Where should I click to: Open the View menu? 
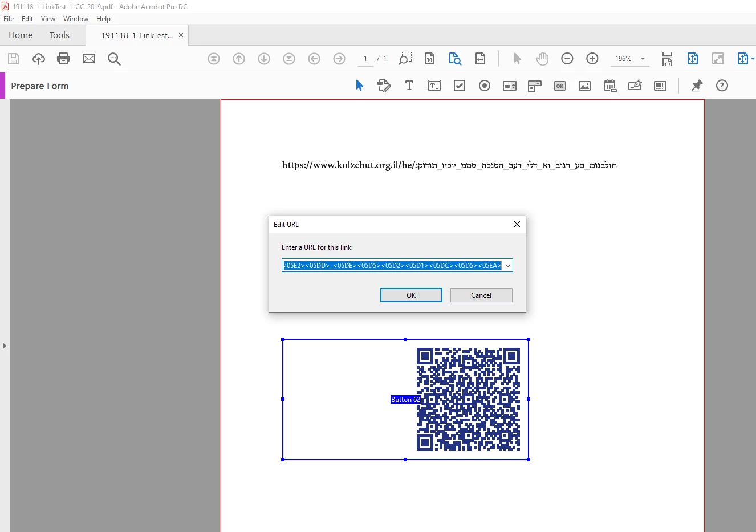click(x=48, y=19)
